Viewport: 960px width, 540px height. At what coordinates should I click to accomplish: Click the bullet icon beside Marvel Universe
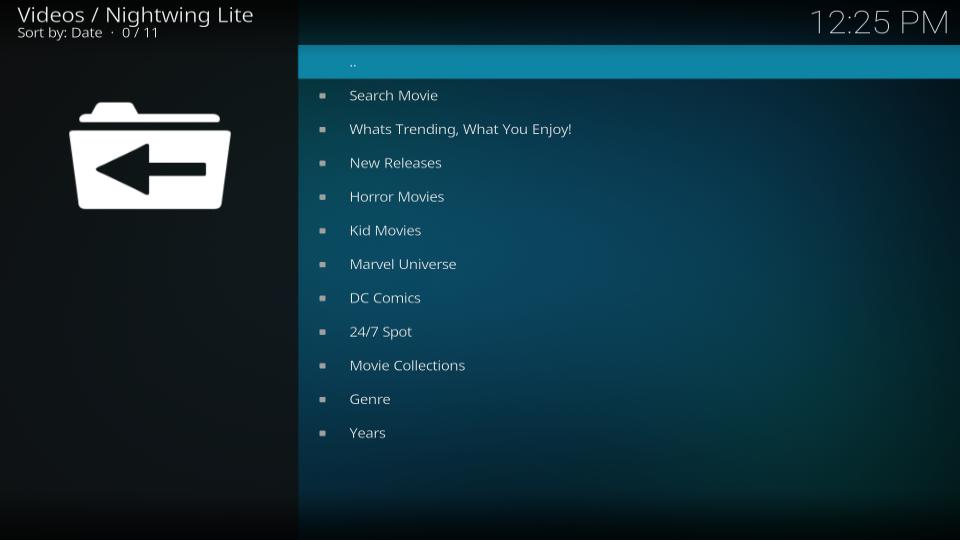[323, 264]
